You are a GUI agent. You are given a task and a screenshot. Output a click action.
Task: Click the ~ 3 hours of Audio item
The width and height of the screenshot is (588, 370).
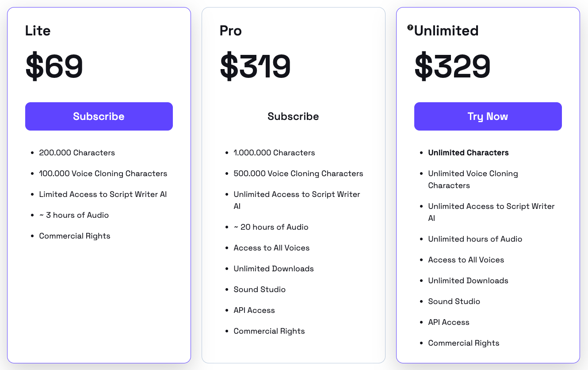pos(74,215)
